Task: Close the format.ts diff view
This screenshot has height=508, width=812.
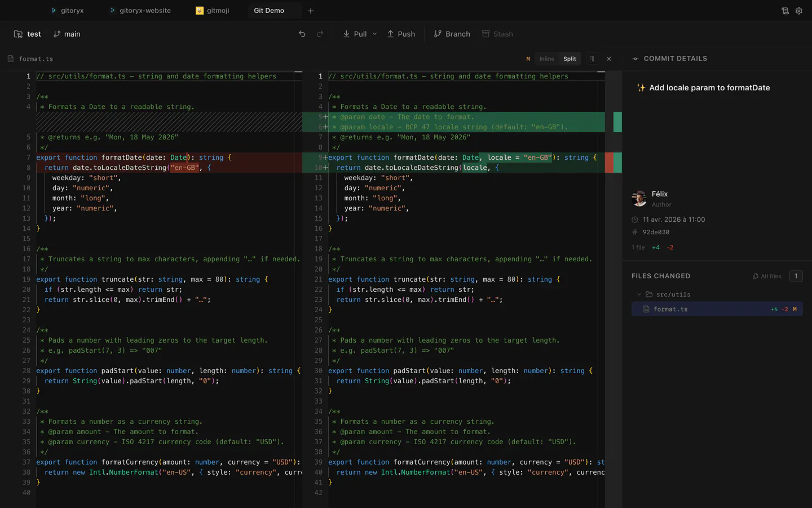Action: (x=609, y=59)
